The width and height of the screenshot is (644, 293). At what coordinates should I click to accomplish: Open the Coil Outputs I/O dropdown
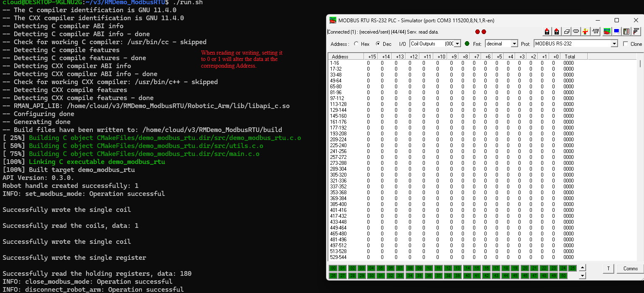pos(457,44)
